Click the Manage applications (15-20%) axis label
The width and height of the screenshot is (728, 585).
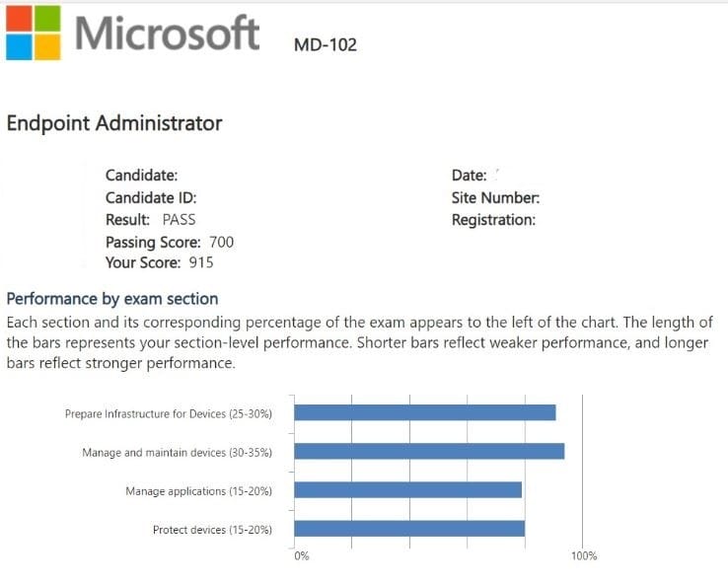tap(198, 490)
